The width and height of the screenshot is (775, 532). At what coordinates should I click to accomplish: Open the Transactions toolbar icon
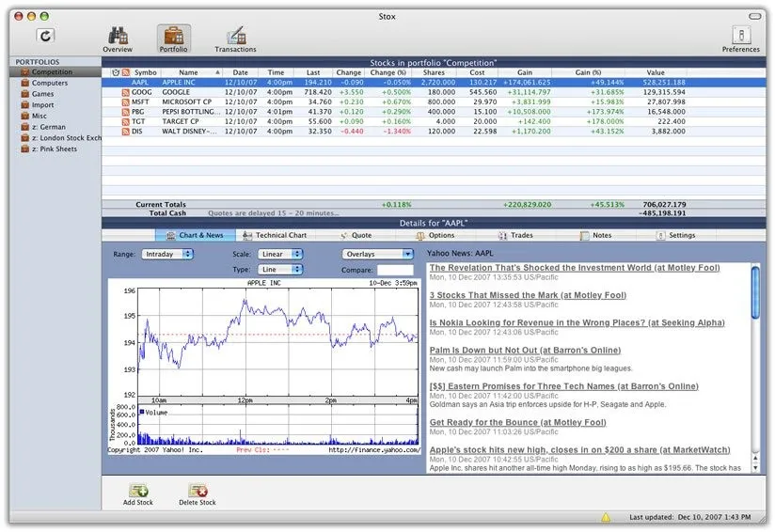[234, 36]
